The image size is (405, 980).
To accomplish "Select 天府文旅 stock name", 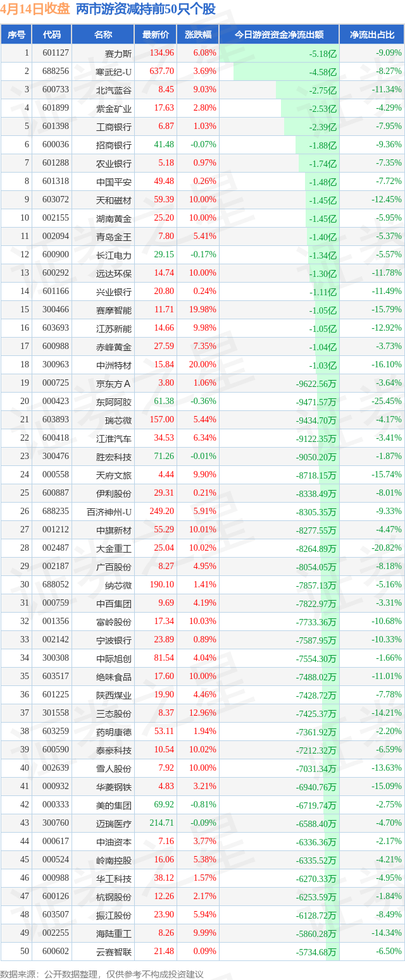I will tap(114, 475).
